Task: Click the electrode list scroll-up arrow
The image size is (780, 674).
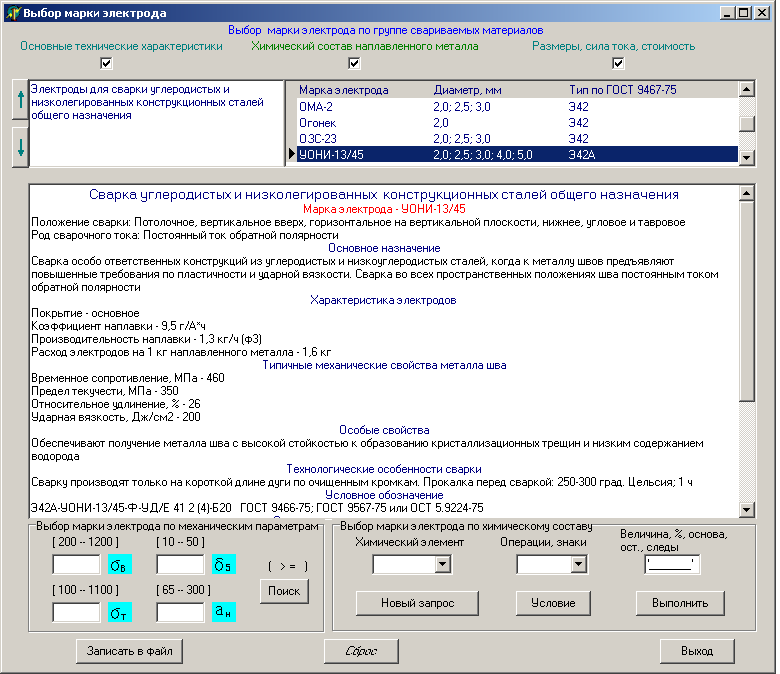Action: point(746,90)
